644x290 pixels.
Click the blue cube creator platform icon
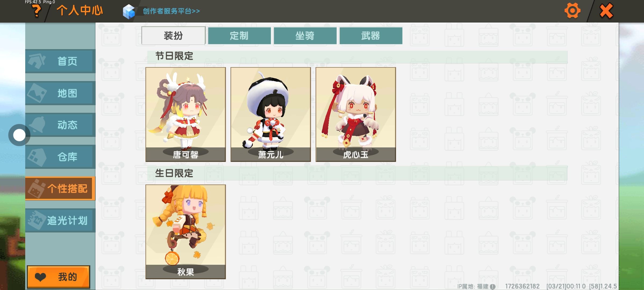pos(129,12)
